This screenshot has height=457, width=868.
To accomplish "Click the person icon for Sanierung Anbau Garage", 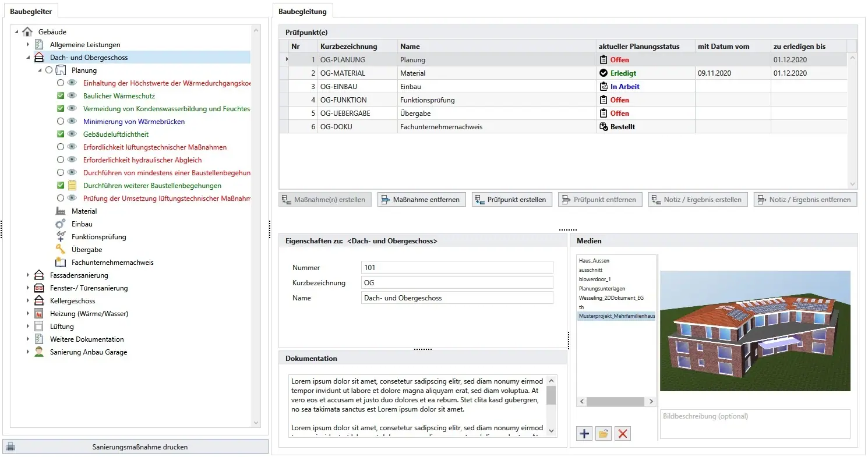I will (x=39, y=352).
